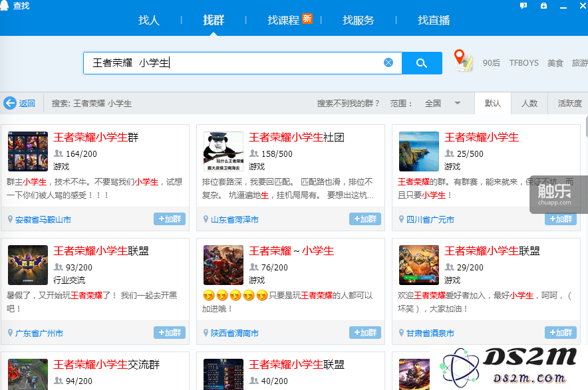This screenshot has height=390, width=588.
Task: Open avatar of 93/200 联盟 group
Action: click(x=28, y=265)
